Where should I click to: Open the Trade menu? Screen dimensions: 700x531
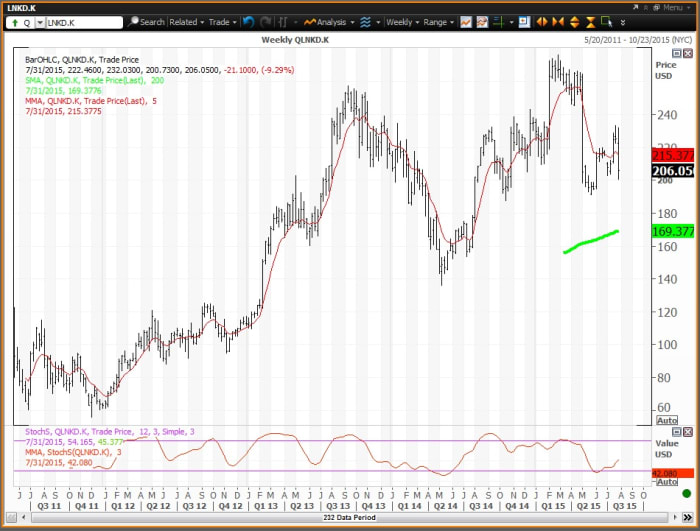click(221, 21)
